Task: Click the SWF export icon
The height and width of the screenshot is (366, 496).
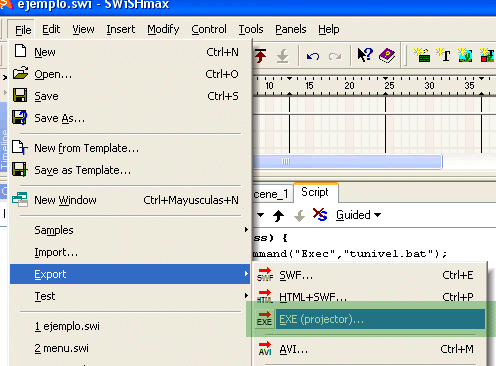Action: [x=265, y=275]
